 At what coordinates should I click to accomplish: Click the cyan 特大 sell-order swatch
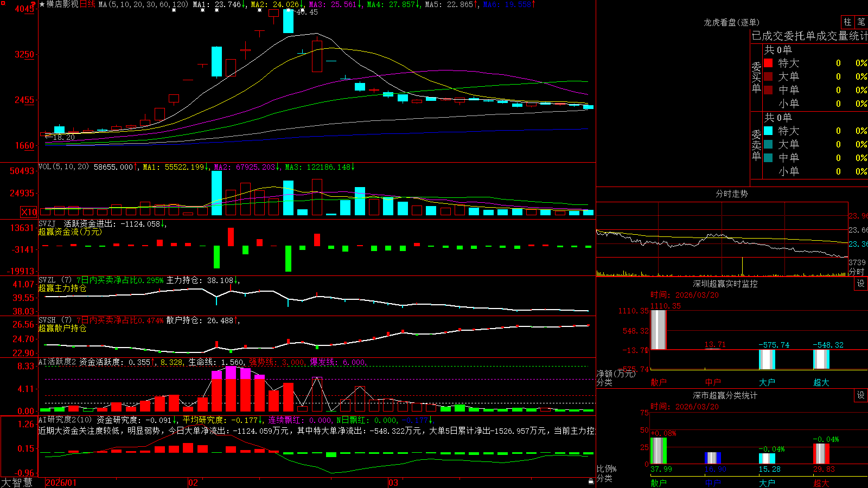tap(768, 131)
